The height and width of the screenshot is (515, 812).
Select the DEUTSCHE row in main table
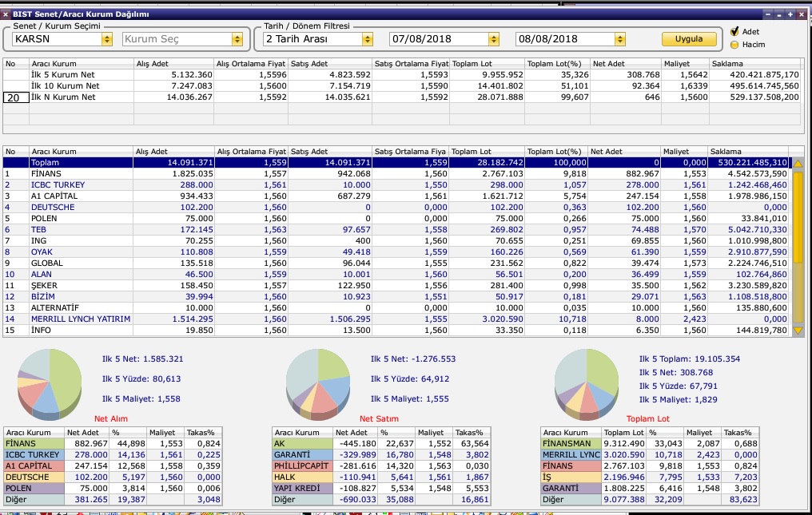coord(396,207)
